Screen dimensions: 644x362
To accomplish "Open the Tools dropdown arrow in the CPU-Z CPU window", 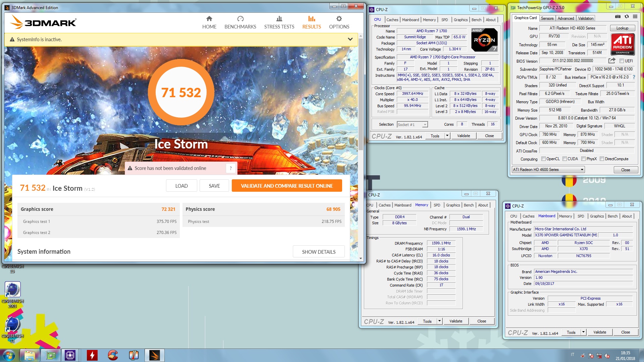I will click(447, 136).
